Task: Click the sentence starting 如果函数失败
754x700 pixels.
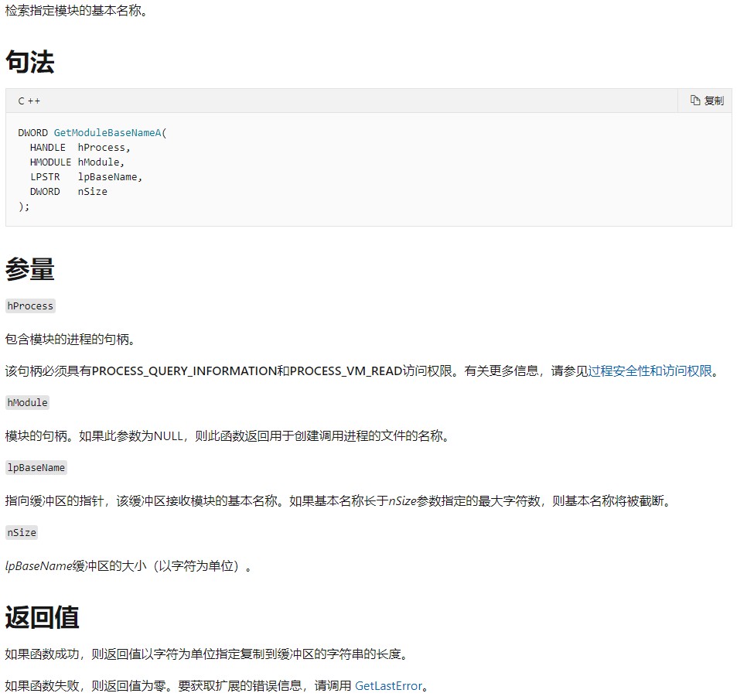Action: click(x=217, y=685)
